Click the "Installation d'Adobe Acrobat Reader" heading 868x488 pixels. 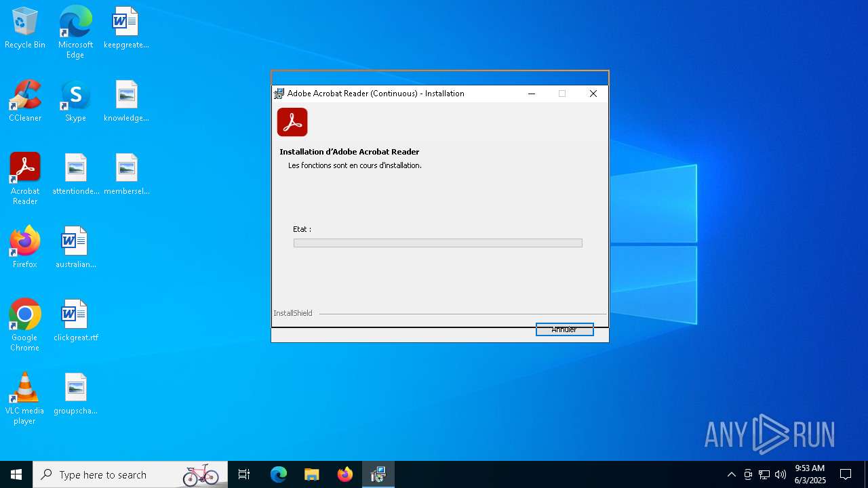click(349, 152)
